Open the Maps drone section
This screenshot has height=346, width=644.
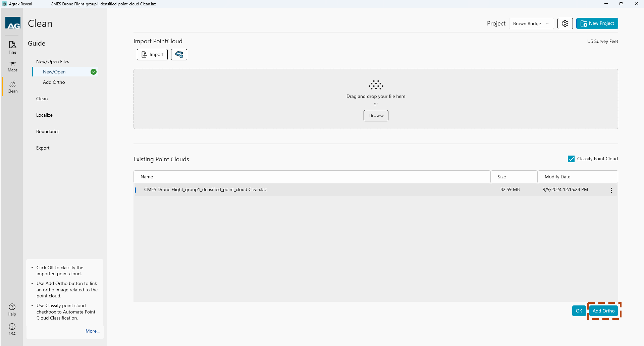point(12,66)
